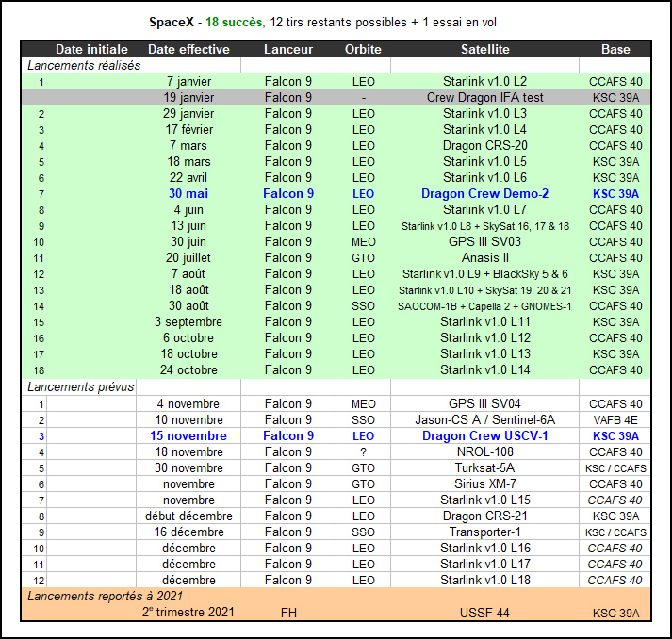Click the 'Base' column header
Image resolution: width=672 pixels, height=639 pixels.
coord(615,49)
